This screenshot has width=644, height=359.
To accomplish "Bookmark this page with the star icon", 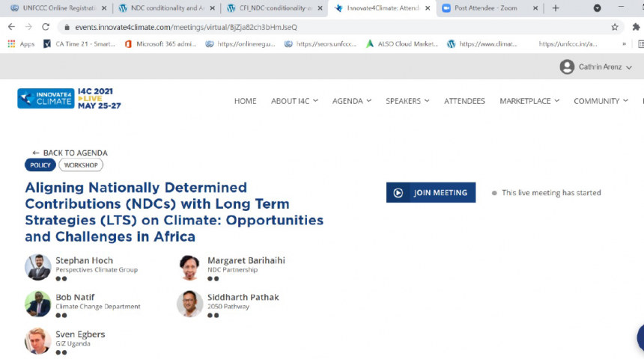I will pos(615,27).
